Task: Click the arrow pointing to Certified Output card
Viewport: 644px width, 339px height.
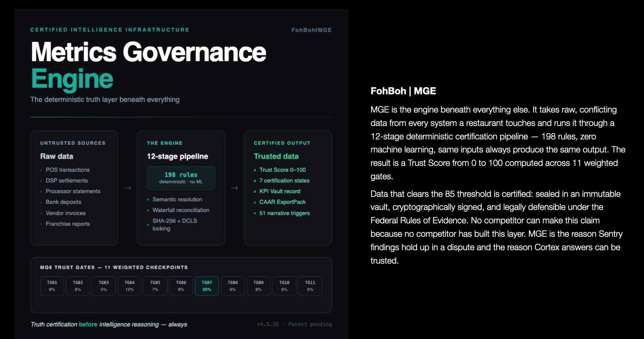Action: tap(234, 188)
